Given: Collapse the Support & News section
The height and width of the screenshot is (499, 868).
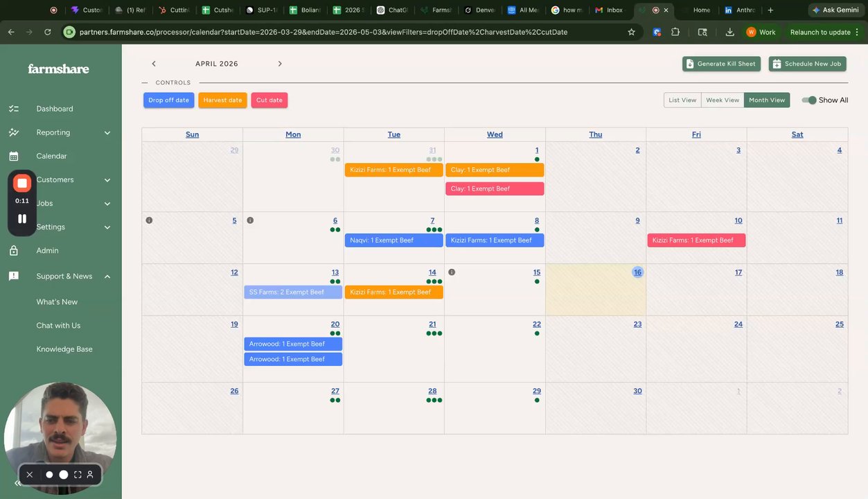Looking at the screenshot, I should pyautogui.click(x=107, y=276).
